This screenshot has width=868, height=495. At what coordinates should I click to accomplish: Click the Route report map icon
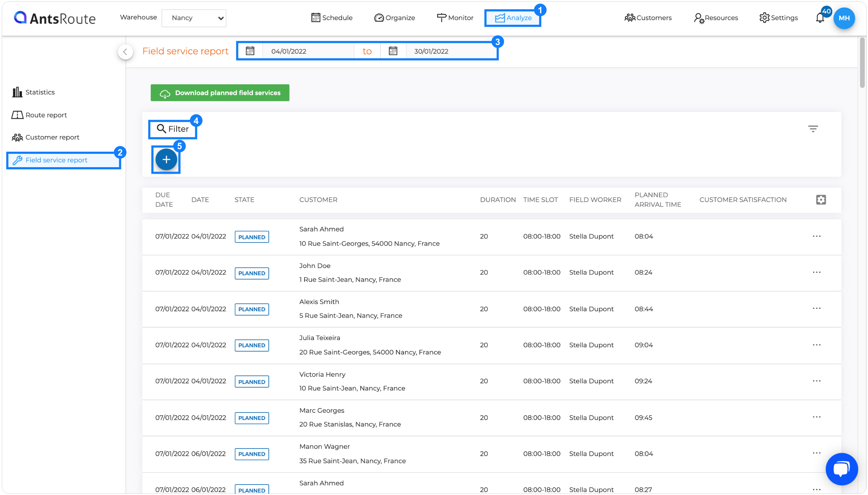point(17,115)
